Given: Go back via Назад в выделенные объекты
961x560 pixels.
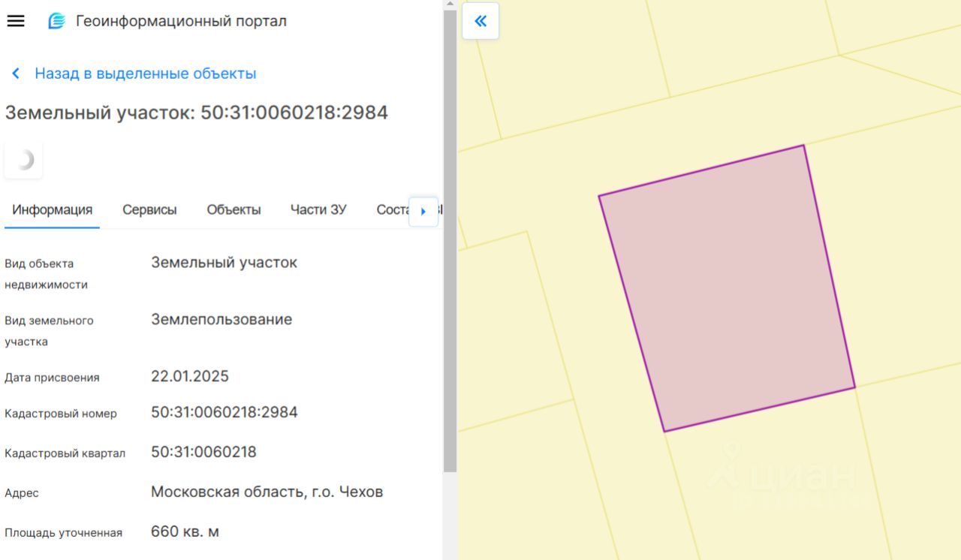Looking at the screenshot, I should click(x=145, y=74).
